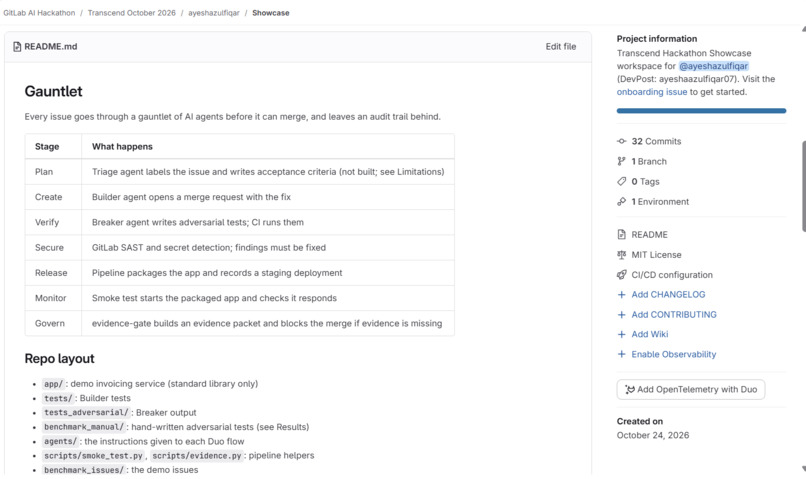Click the benchmark_manual/ code label
This screenshot has width=806, height=479.
click(83, 427)
